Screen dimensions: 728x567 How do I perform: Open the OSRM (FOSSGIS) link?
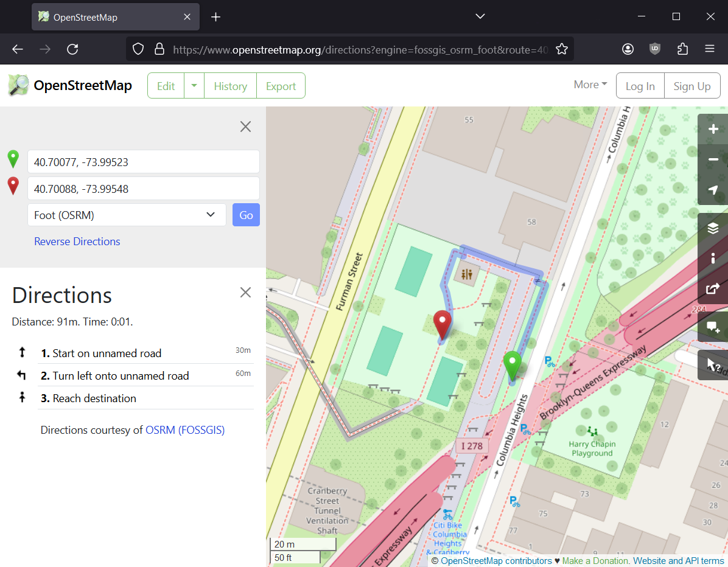point(185,430)
